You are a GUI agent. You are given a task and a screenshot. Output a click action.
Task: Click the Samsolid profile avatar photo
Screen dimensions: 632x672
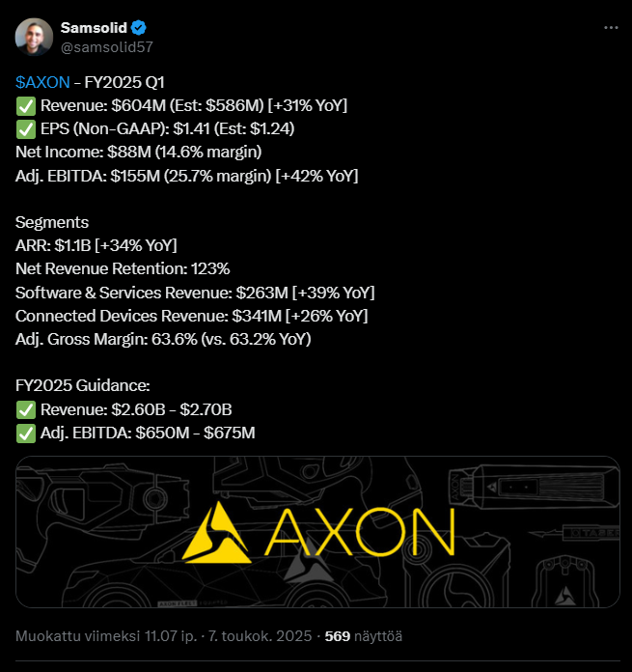(34, 37)
